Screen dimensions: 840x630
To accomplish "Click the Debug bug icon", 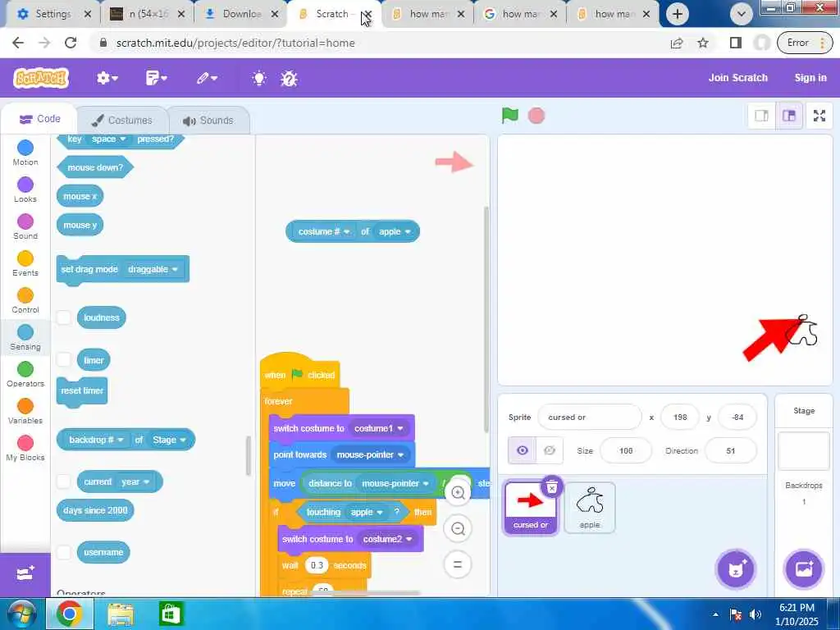I will click(290, 80).
